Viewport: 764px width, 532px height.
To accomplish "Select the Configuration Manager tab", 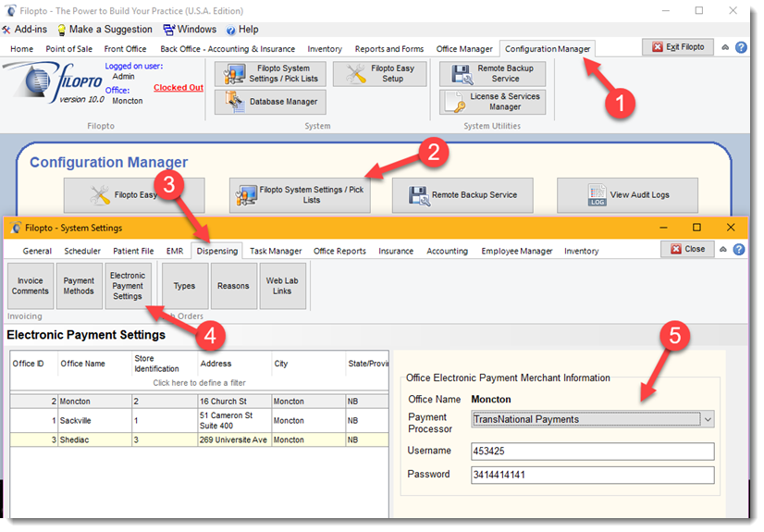I will pos(548,49).
